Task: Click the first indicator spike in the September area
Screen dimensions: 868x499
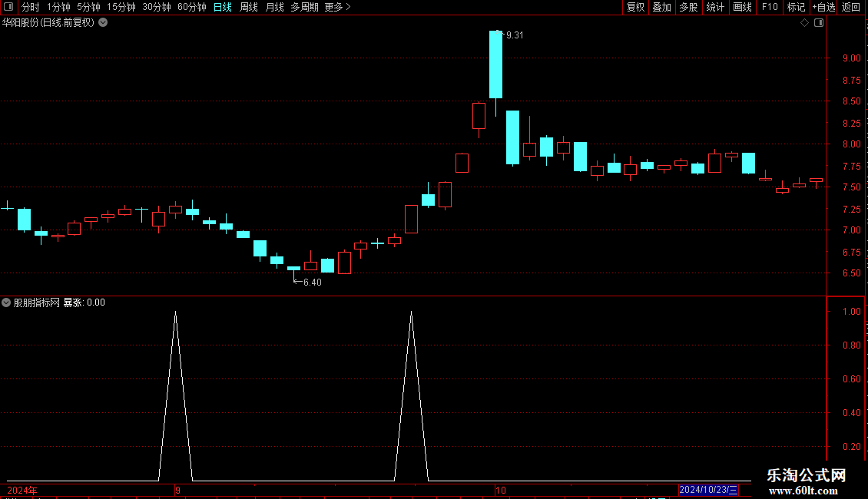Action: (175, 395)
